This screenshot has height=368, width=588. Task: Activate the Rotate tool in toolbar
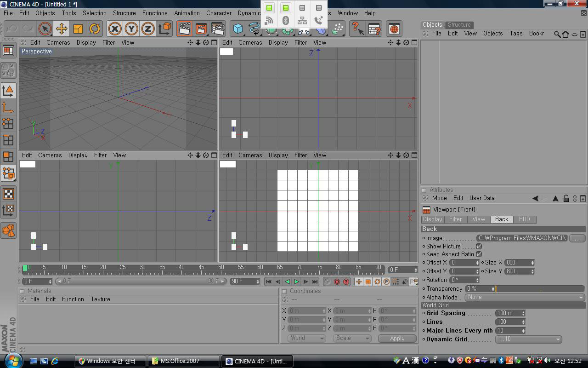click(x=94, y=29)
